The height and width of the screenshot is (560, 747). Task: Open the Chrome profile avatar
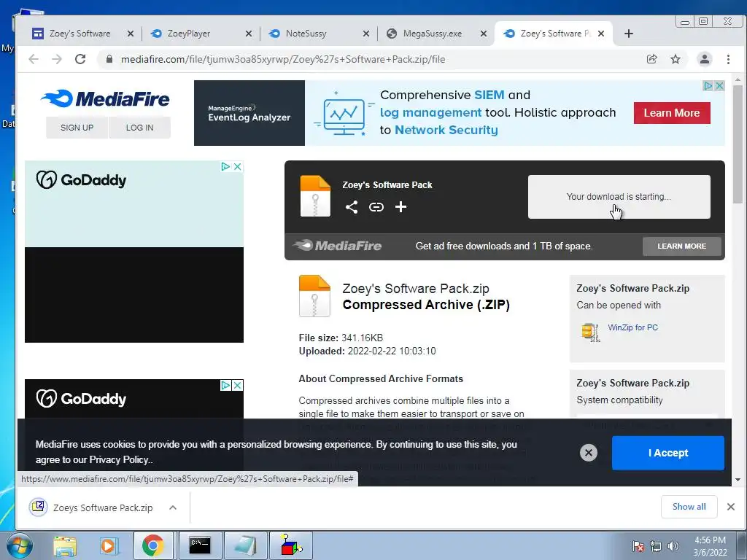[x=704, y=59]
